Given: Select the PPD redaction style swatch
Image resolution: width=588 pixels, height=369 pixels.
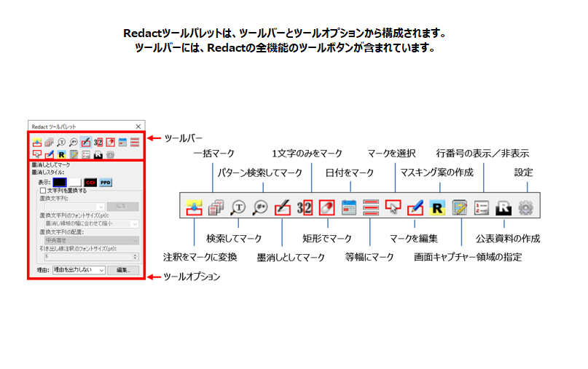Looking at the screenshot, I should pos(106,183).
